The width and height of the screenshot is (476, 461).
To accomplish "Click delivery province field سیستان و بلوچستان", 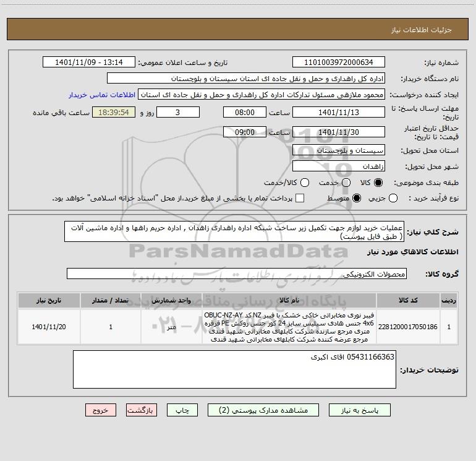I will tap(339, 150).
